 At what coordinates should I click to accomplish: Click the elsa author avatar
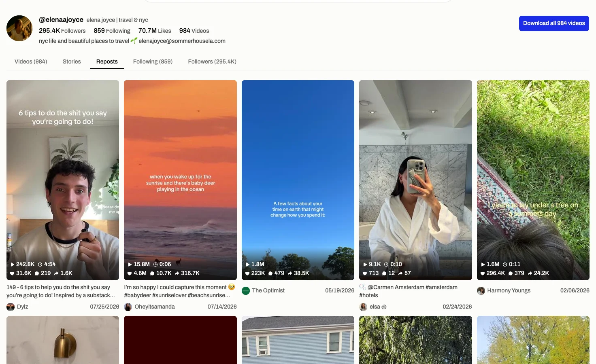coord(363,307)
